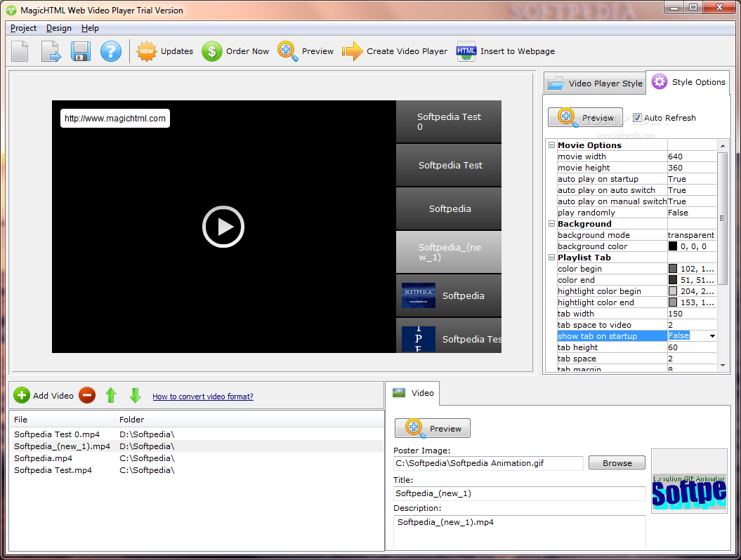Open the Help menu
The image size is (741, 560).
(x=90, y=28)
